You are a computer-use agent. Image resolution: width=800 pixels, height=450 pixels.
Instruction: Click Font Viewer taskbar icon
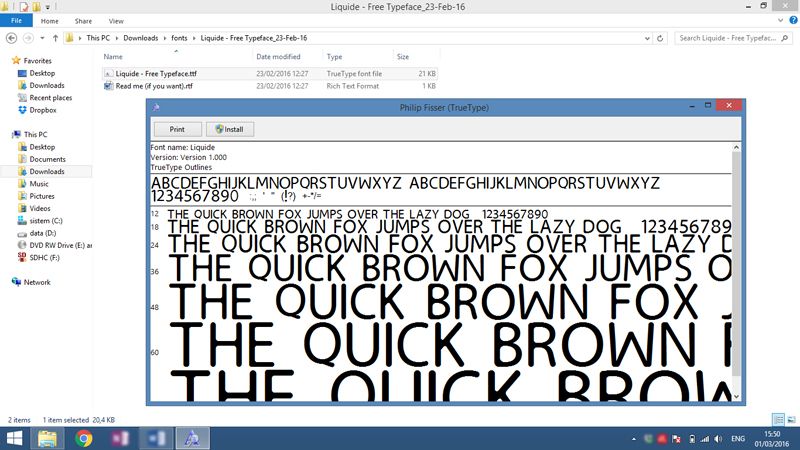coord(192,439)
